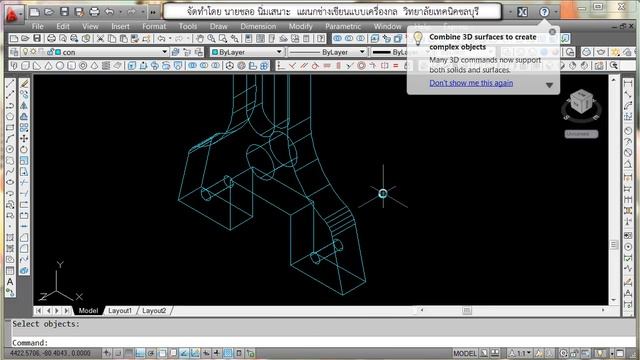Select the Explode modify tool
640x360 pixels.
point(24,270)
